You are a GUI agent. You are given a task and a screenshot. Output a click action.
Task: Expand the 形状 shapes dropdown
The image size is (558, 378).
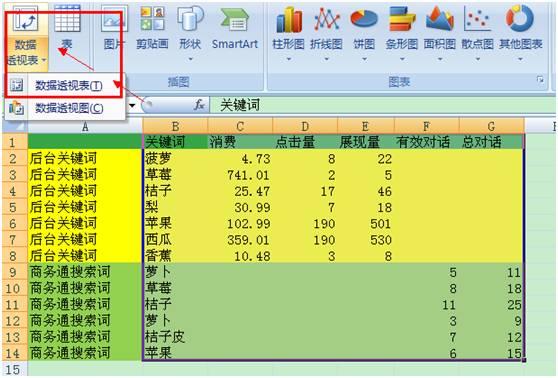tap(190, 59)
